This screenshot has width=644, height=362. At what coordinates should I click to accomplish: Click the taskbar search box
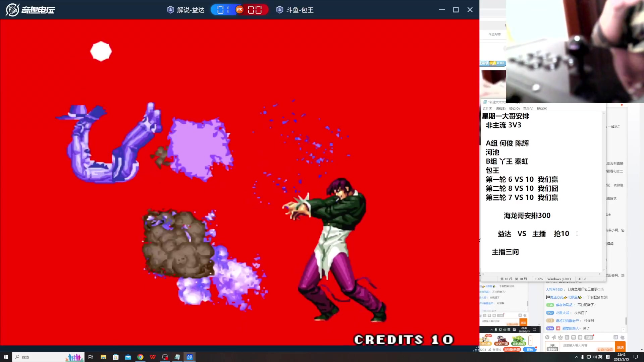point(48,357)
